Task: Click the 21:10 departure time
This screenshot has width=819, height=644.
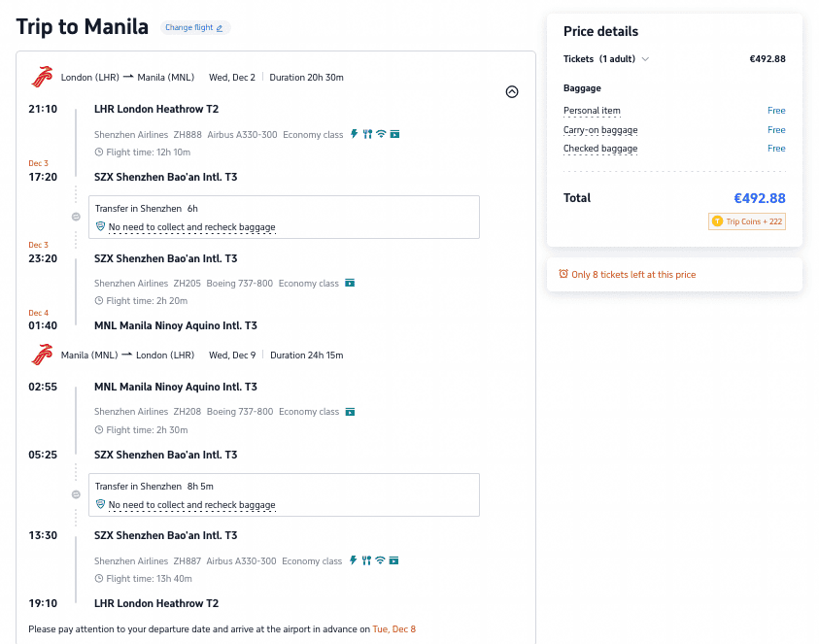Action: 43,109
